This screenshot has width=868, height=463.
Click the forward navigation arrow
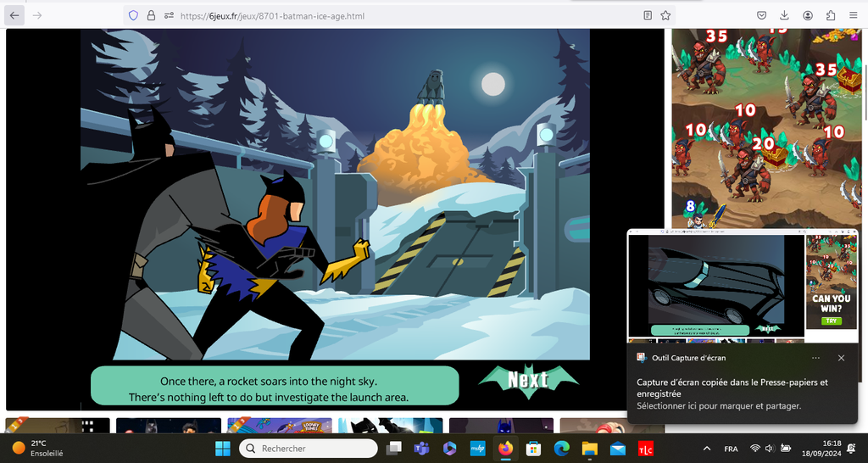pos(37,15)
